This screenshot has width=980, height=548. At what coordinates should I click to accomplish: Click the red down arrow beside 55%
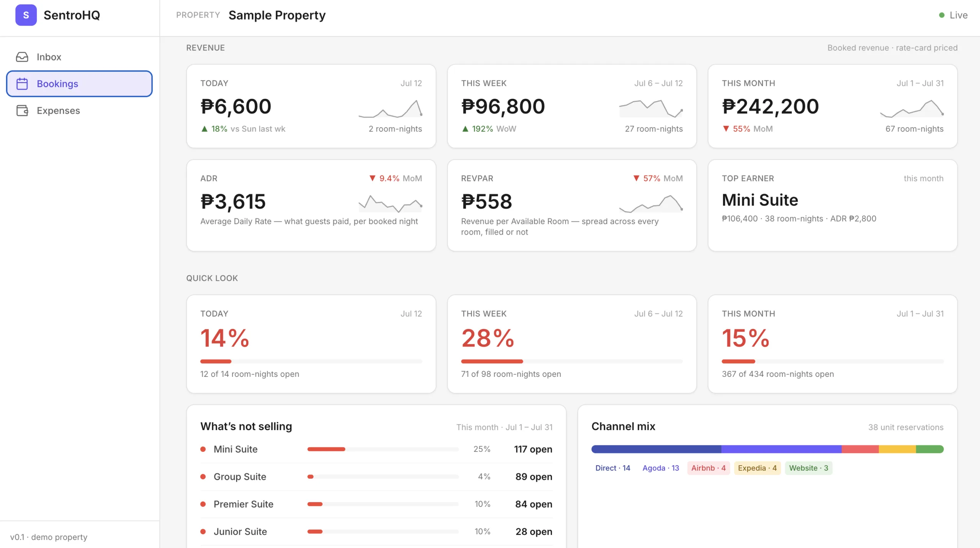[726, 129]
